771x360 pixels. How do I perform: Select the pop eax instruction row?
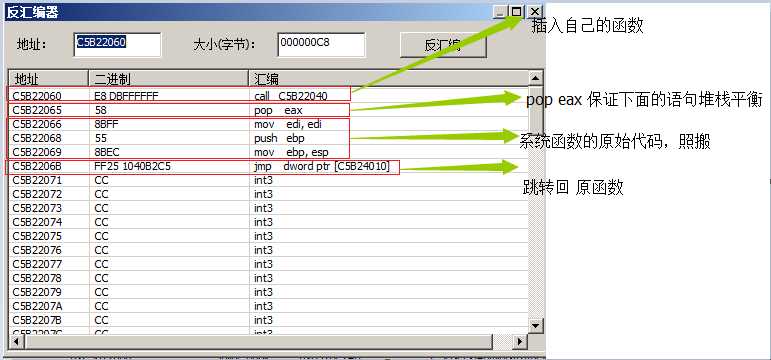coord(268,110)
